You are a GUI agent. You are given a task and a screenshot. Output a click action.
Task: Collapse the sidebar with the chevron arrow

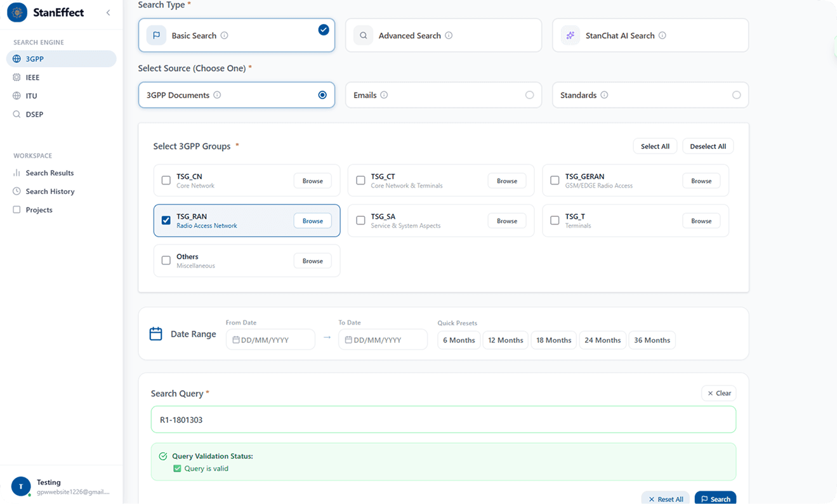click(x=108, y=13)
